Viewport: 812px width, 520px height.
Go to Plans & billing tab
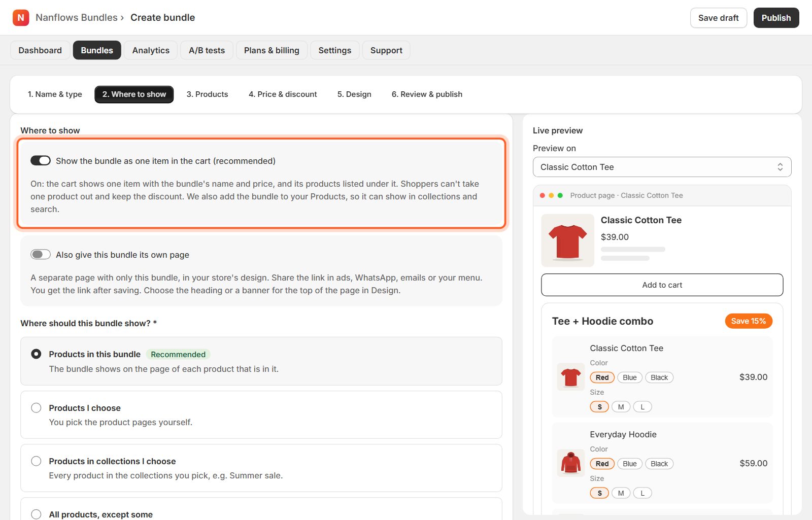(x=272, y=50)
